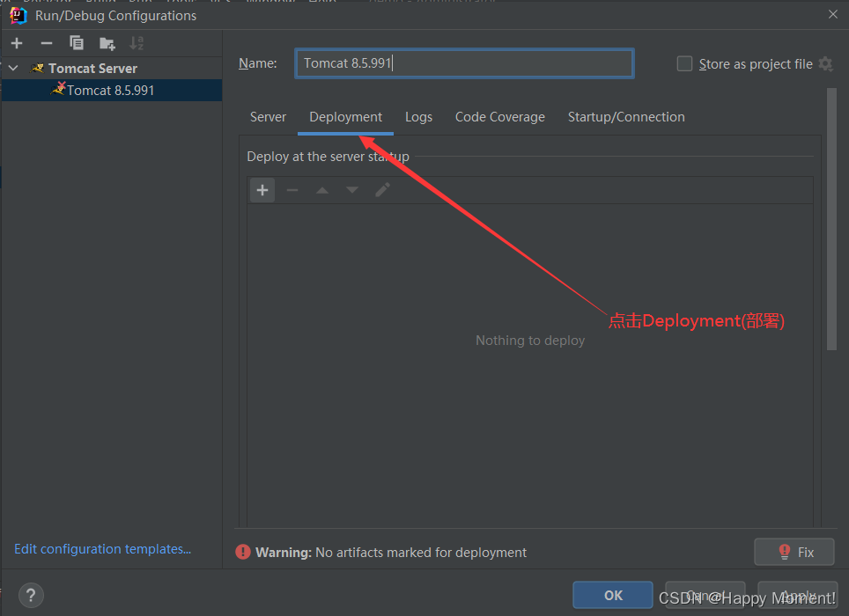The width and height of the screenshot is (849, 616).
Task: Remove deployment item (minus icon)
Action: coord(292,190)
